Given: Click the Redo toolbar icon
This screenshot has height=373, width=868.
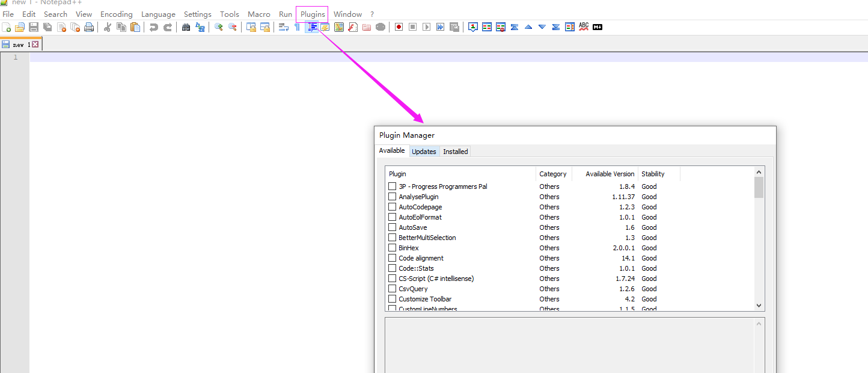Looking at the screenshot, I should (x=168, y=27).
